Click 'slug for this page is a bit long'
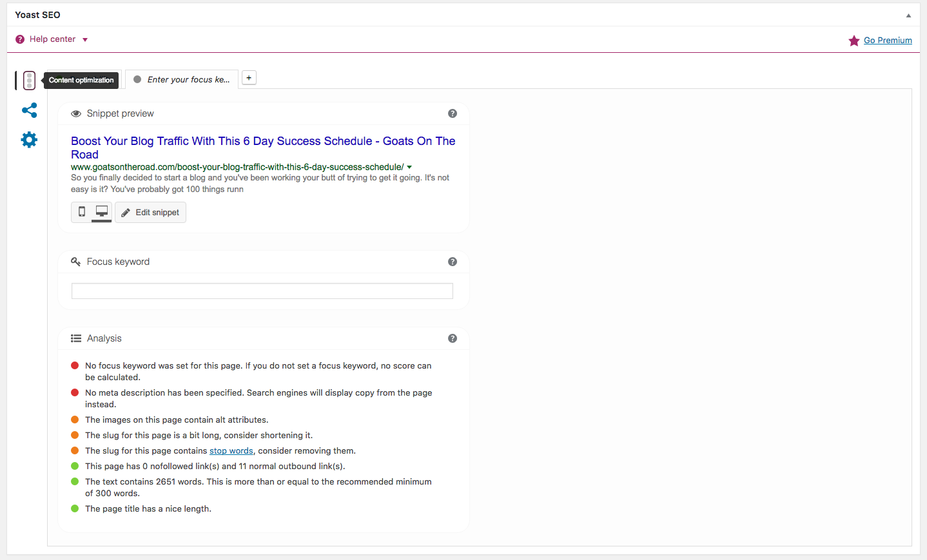Screen dimensions: 927x560 [x=199, y=436]
